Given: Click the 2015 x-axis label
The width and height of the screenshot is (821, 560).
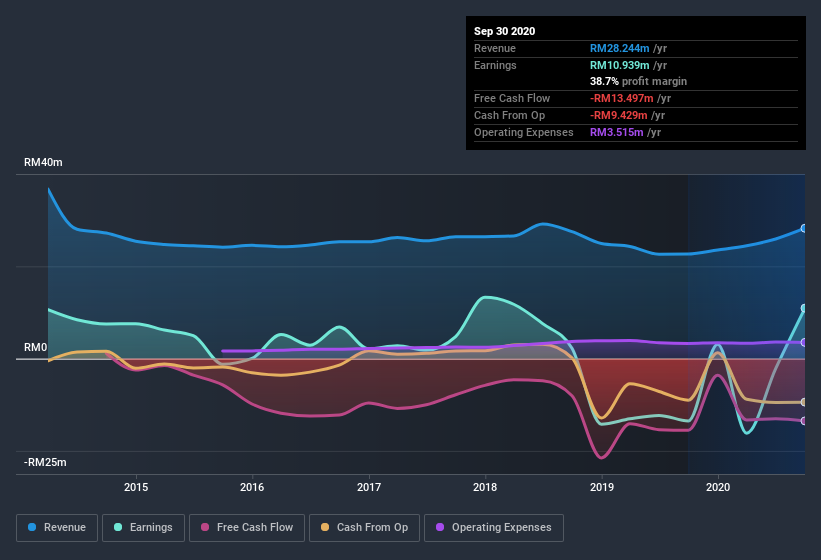Looking at the screenshot, I should 136,487.
